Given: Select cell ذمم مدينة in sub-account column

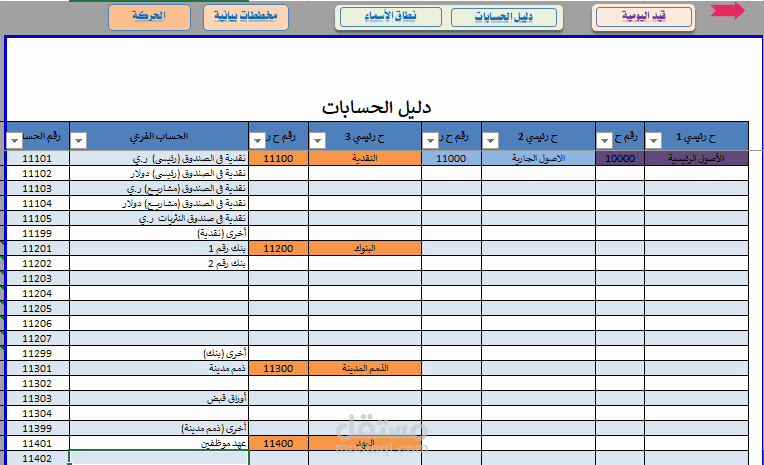Looking at the screenshot, I should pyautogui.click(x=159, y=368).
